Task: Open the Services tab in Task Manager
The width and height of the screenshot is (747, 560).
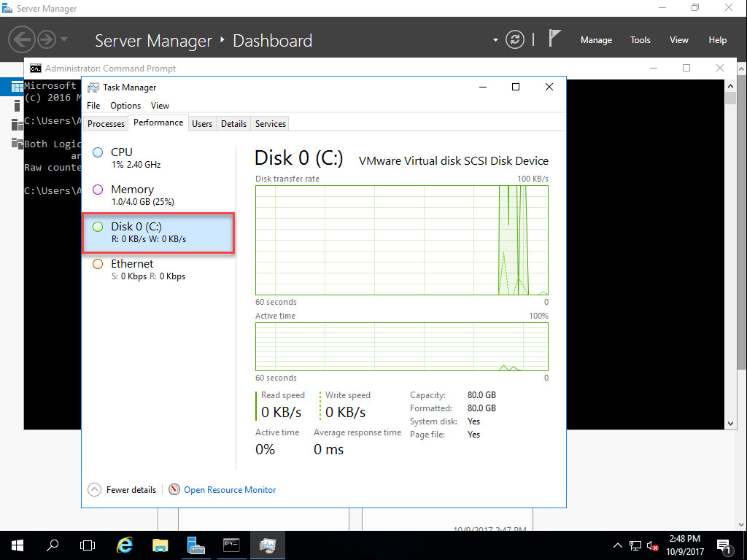Action: click(x=269, y=123)
